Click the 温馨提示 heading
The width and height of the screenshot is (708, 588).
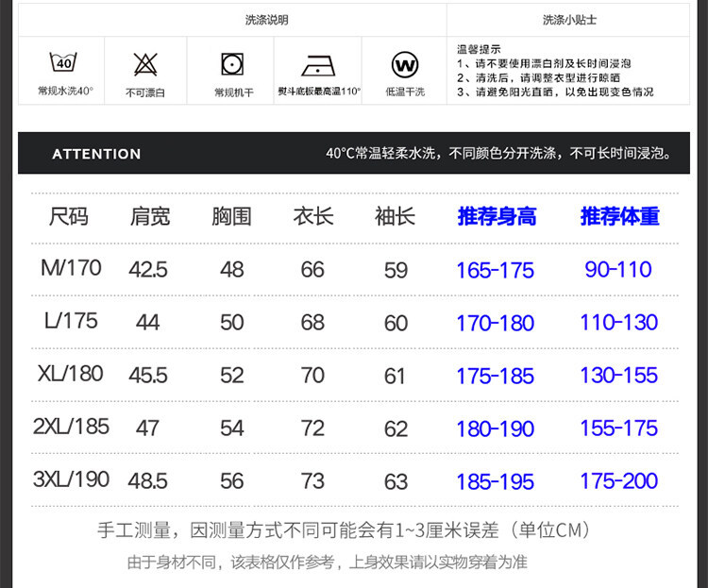pyautogui.click(x=479, y=49)
